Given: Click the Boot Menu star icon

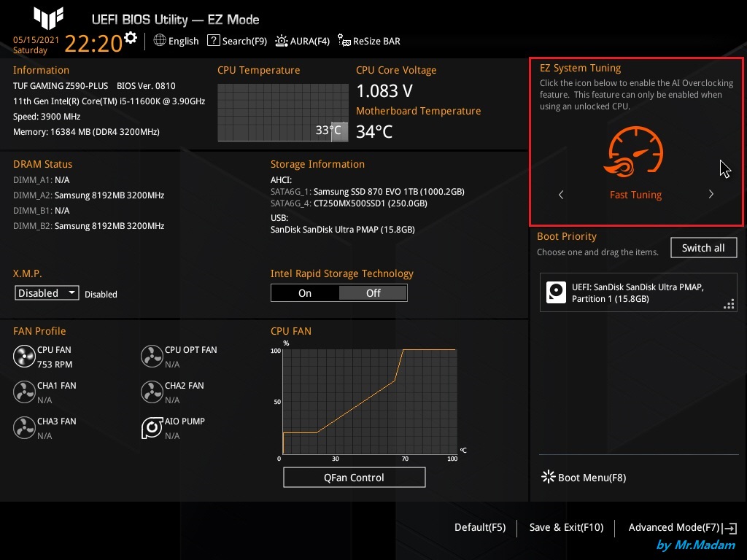Looking at the screenshot, I should point(549,477).
